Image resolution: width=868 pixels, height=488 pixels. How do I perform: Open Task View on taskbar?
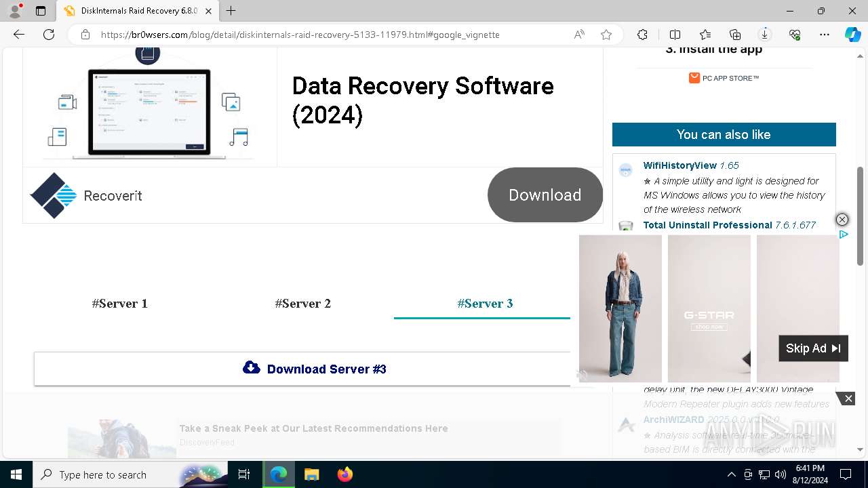[x=244, y=474]
